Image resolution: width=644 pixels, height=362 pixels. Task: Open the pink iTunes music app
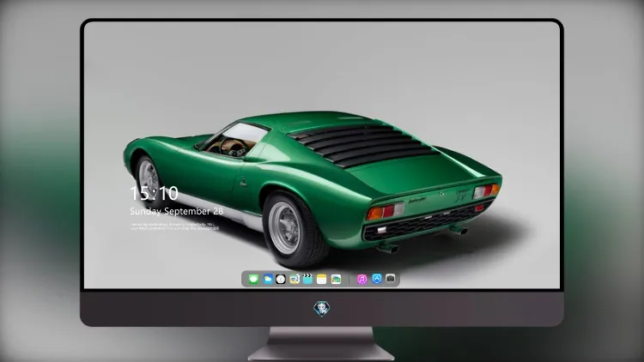(x=361, y=279)
